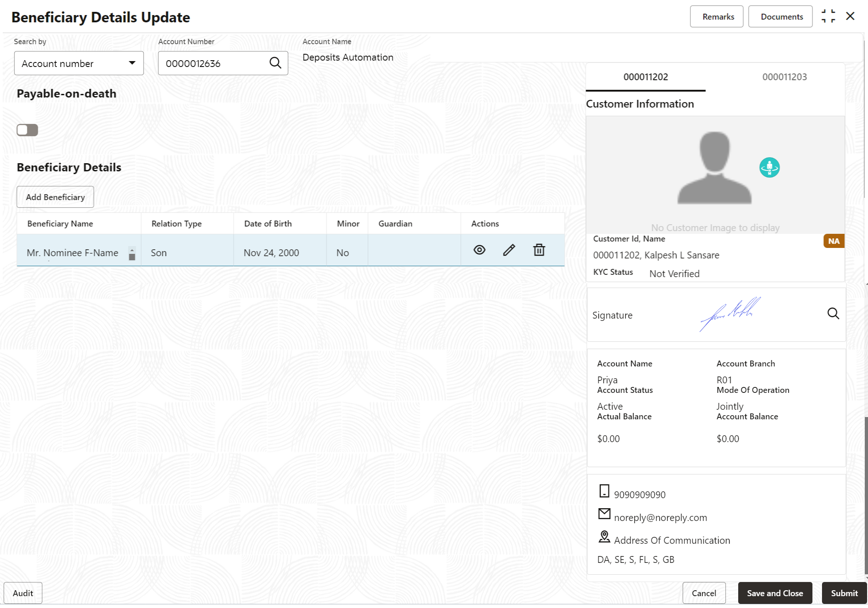Save and Close the transaction
This screenshot has width=868, height=608.
click(x=775, y=593)
